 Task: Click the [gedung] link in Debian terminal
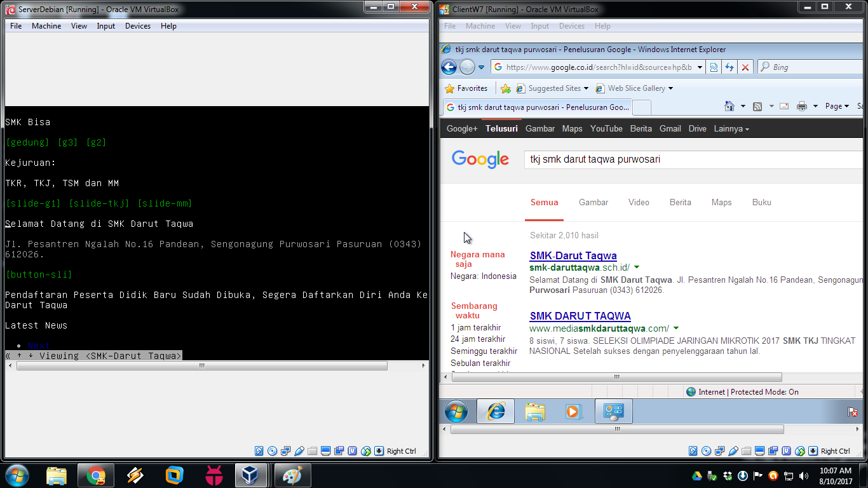click(x=27, y=142)
